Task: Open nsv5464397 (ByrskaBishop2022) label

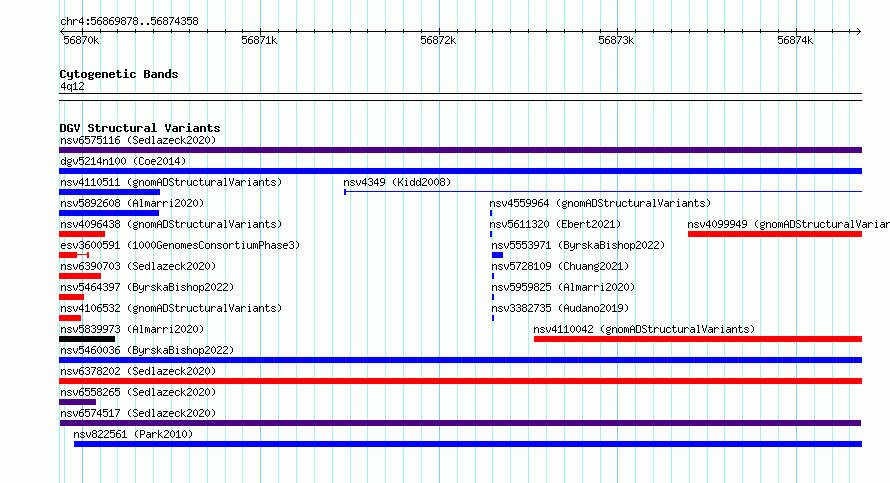Action: [x=147, y=287]
